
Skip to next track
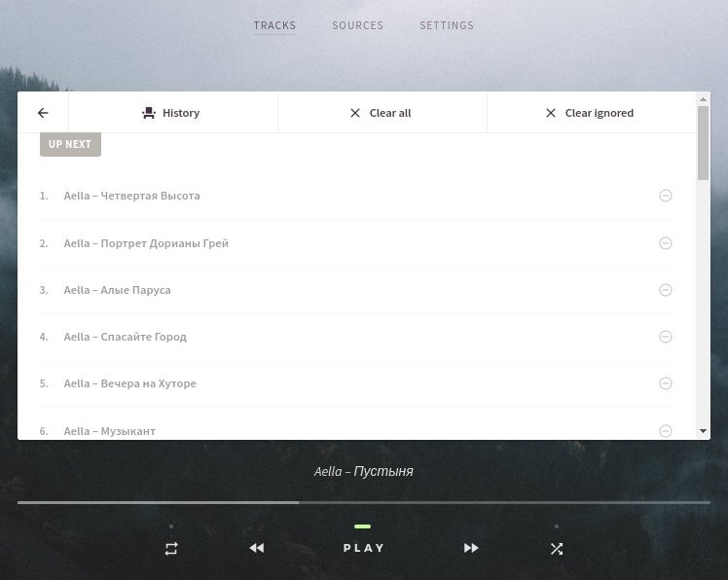[471, 548]
